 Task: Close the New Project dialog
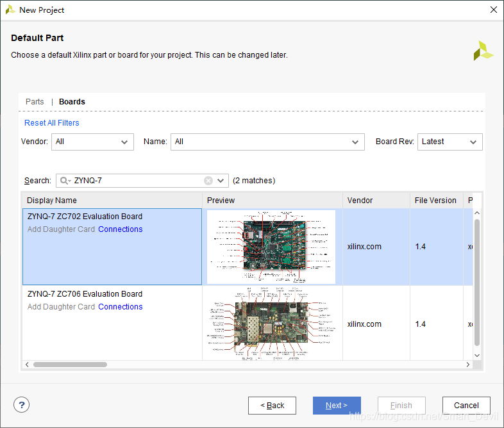pyautogui.click(x=494, y=10)
